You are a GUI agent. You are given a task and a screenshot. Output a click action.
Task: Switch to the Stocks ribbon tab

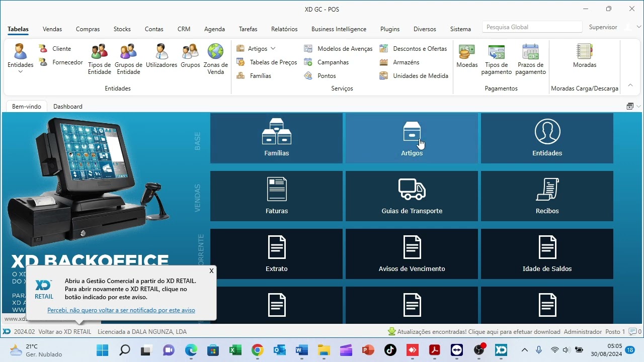click(x=122, y=29)
